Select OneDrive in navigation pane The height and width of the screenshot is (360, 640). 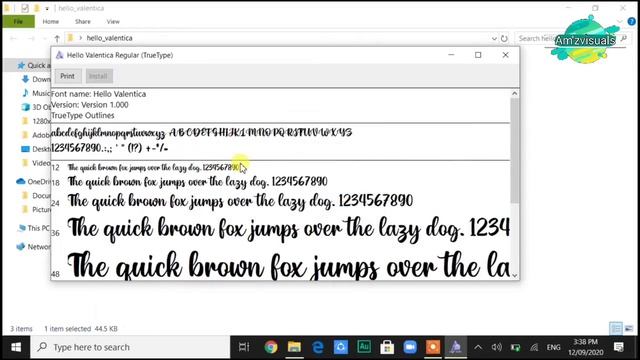coord(33,182)
